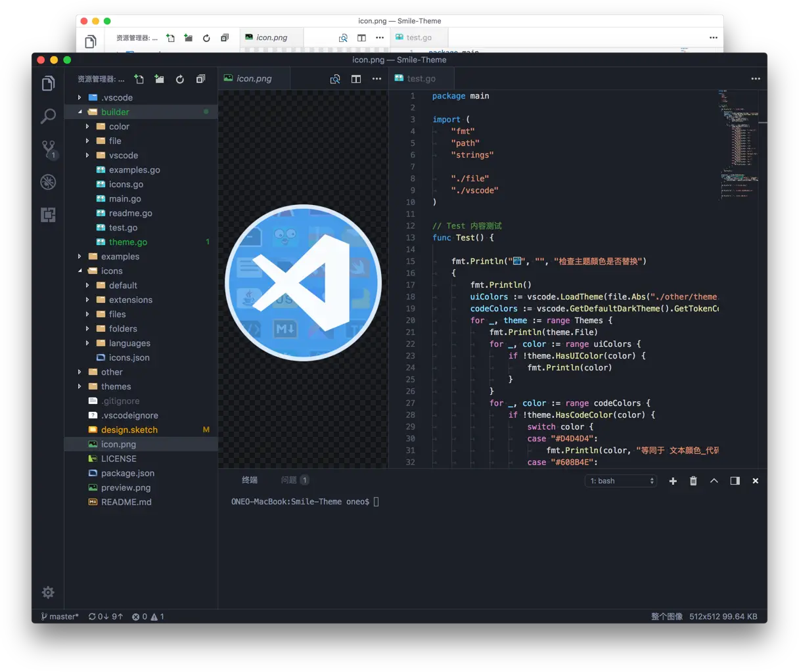
Task: Click the New File icon in the explorer header
Action: click(139, 79)
